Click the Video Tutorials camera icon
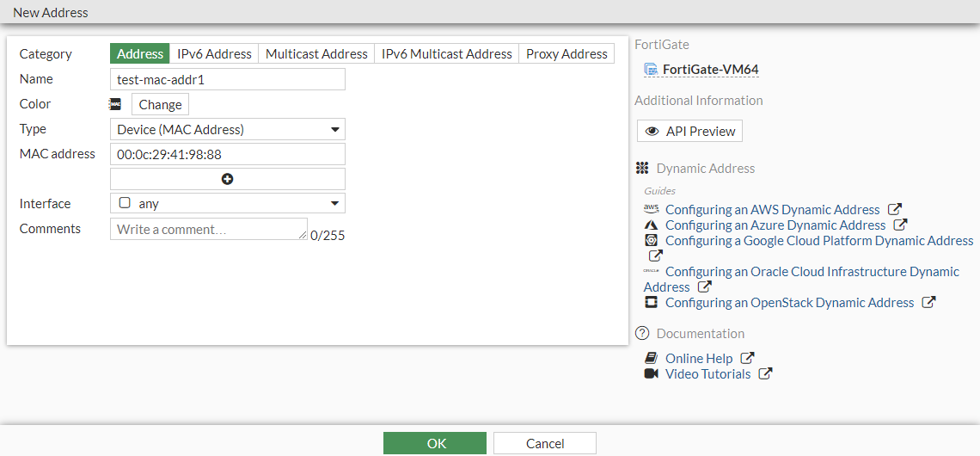This screenshot has width=980, height=456. 651,373
